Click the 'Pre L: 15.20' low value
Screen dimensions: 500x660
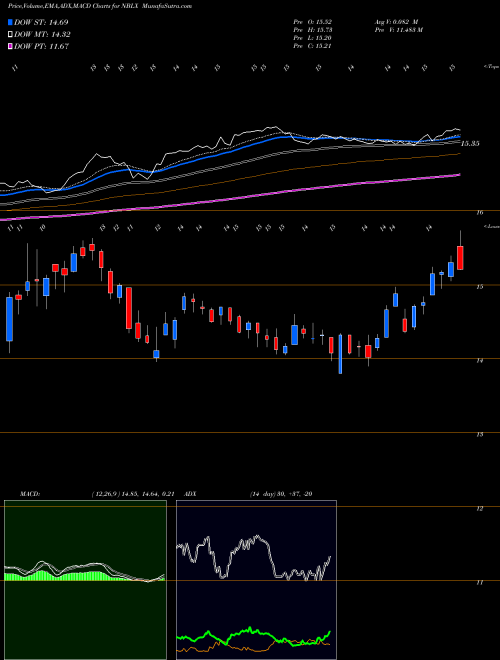tap(313, 38)
